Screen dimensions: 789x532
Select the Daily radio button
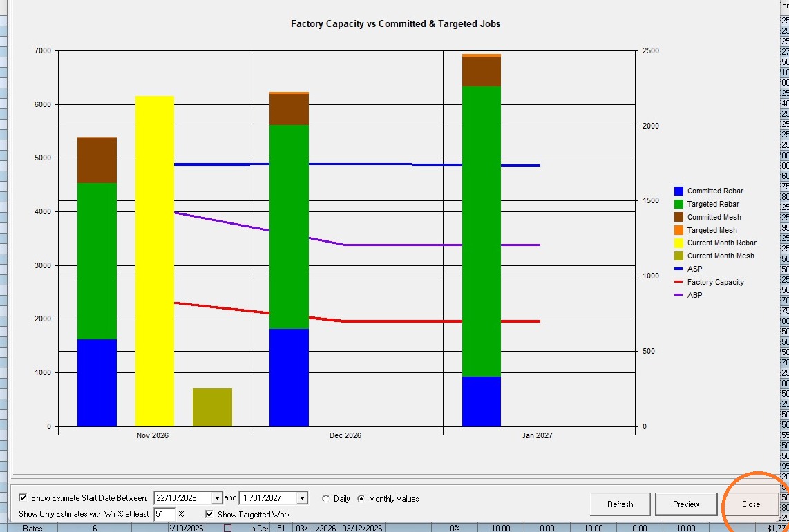325,498
